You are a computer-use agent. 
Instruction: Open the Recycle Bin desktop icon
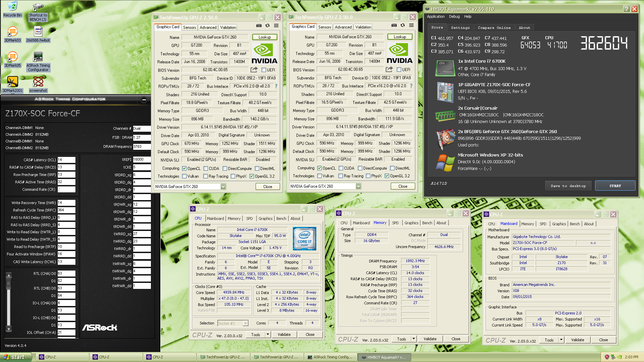pos(12,9)
